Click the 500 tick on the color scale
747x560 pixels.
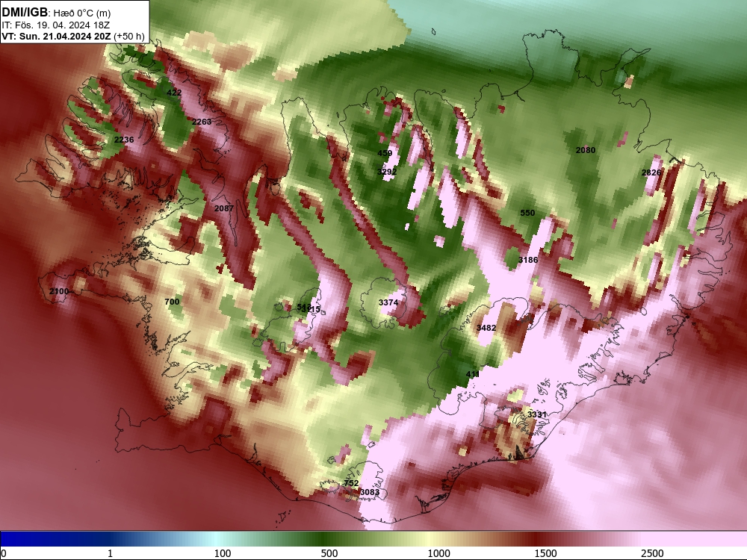(x=329, y=553)
